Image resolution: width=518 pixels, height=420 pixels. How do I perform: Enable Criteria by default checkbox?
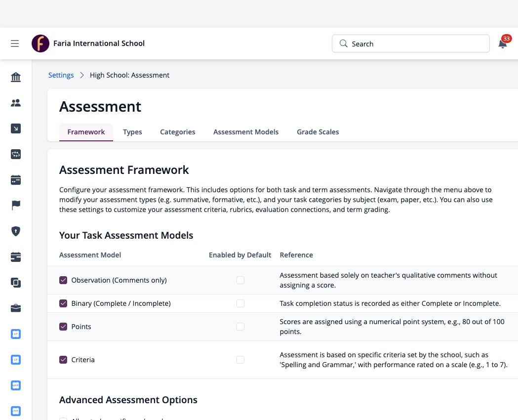click(x=240, y=360)
